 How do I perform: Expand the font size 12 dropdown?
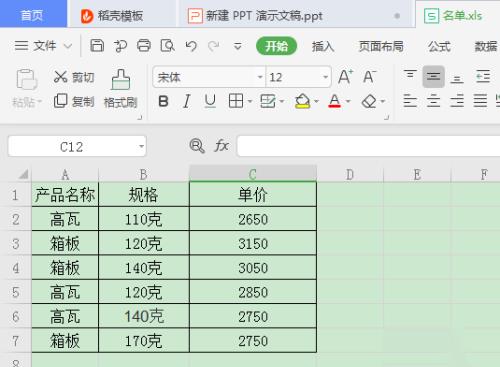click(x=325, y=77)
